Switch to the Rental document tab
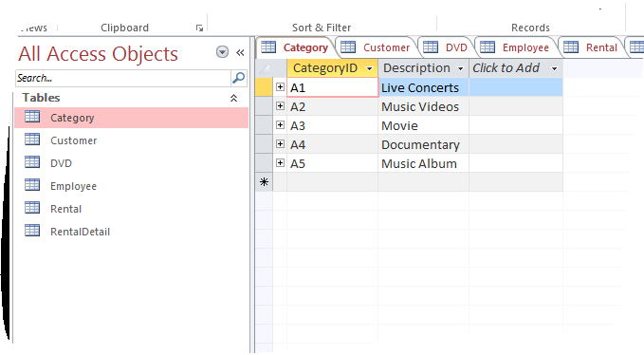 [x=592, y=47]
